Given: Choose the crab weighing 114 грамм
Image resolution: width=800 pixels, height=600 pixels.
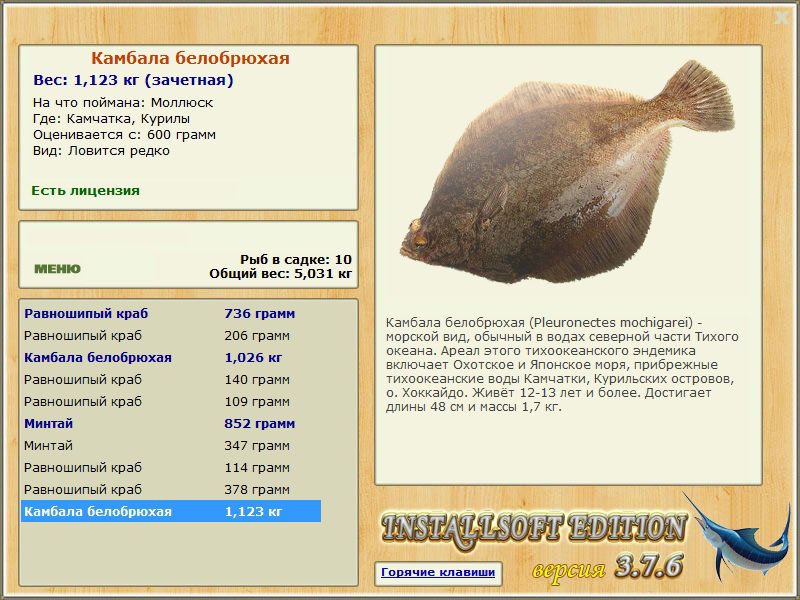Looking at the screenshot, I should tap(170, 467).
